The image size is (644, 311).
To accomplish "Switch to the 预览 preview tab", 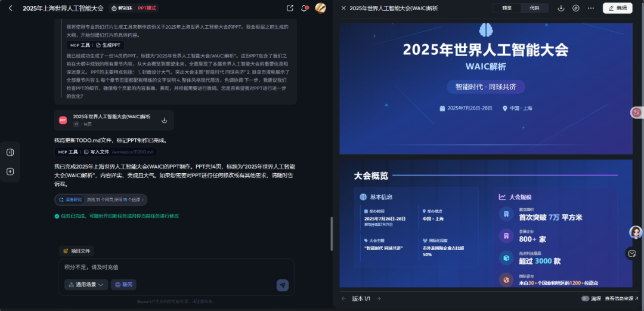I will tap(507, 8).
